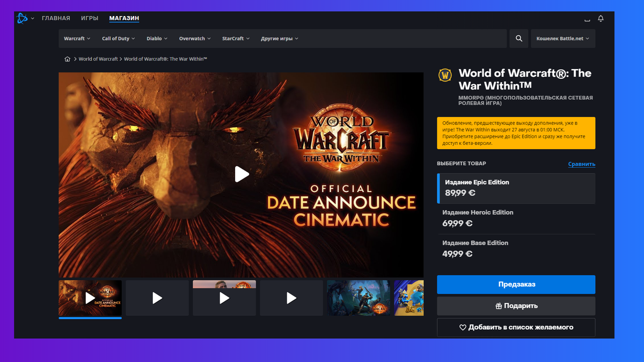This screenshot has width=644, height=362.
Task: Expand the Call of Duty dropdown
Action: tap(119, 39)
